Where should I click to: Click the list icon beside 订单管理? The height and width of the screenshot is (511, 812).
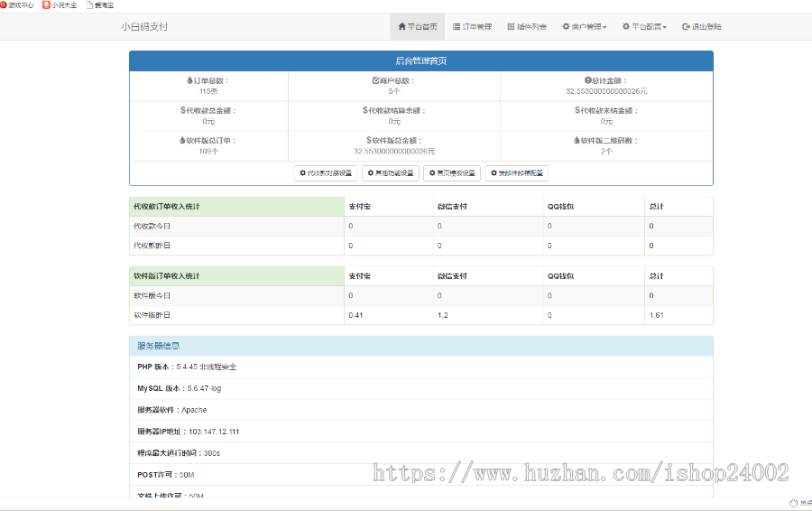[457, 27]
